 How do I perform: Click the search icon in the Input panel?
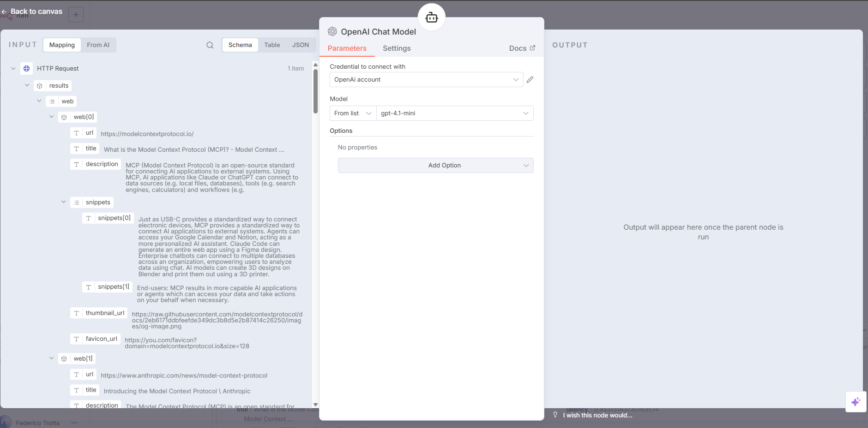coord(210,45)
